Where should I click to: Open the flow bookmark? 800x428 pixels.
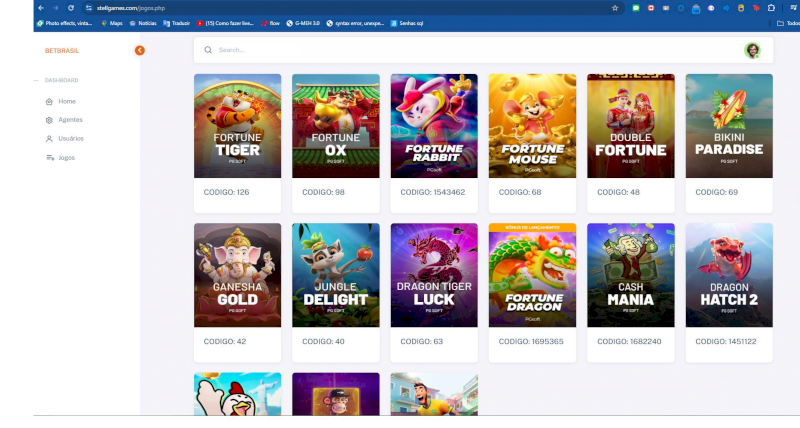(270, 23)
